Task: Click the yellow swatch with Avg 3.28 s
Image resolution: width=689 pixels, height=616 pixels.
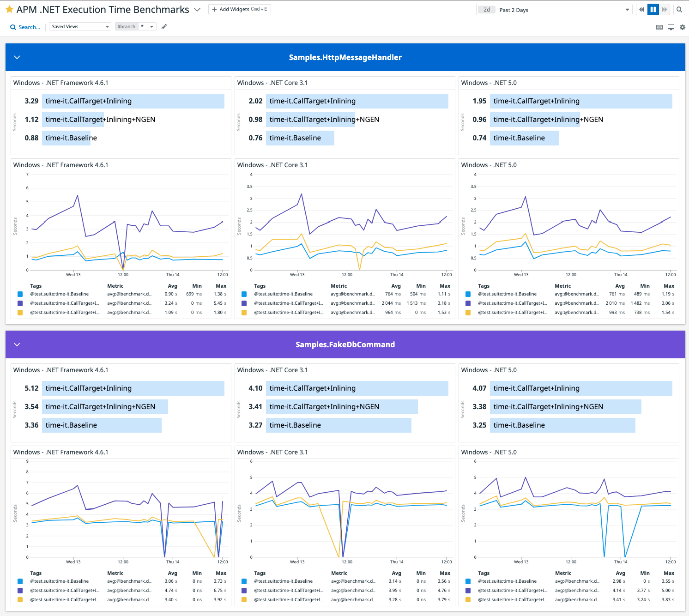Action: [x=244, y=600]
